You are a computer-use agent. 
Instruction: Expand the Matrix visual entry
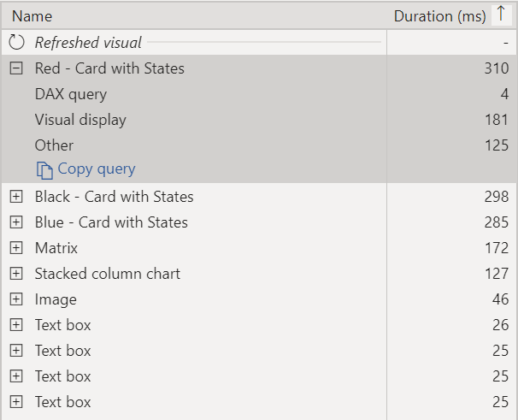16,248
